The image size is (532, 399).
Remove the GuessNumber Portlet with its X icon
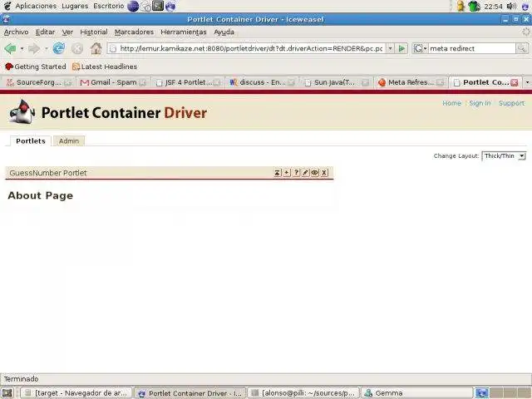coord(324,173)
